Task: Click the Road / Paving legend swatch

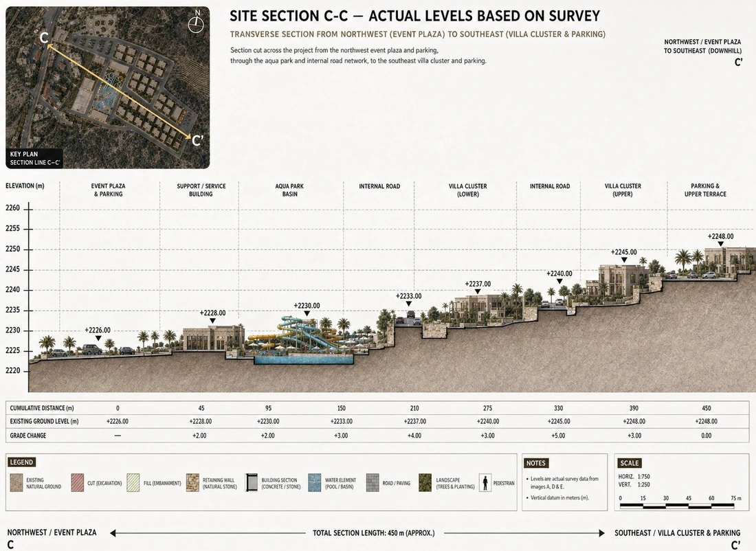Action: [373, 482]
